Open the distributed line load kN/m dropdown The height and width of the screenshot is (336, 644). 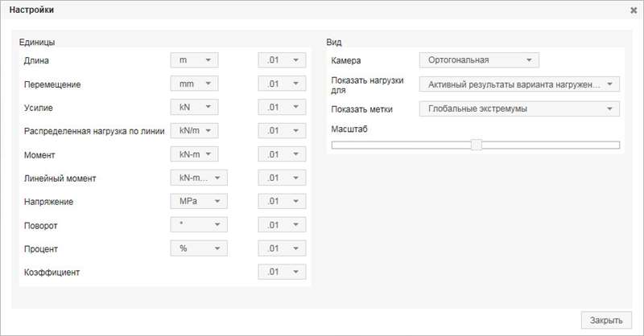(194, 130)
